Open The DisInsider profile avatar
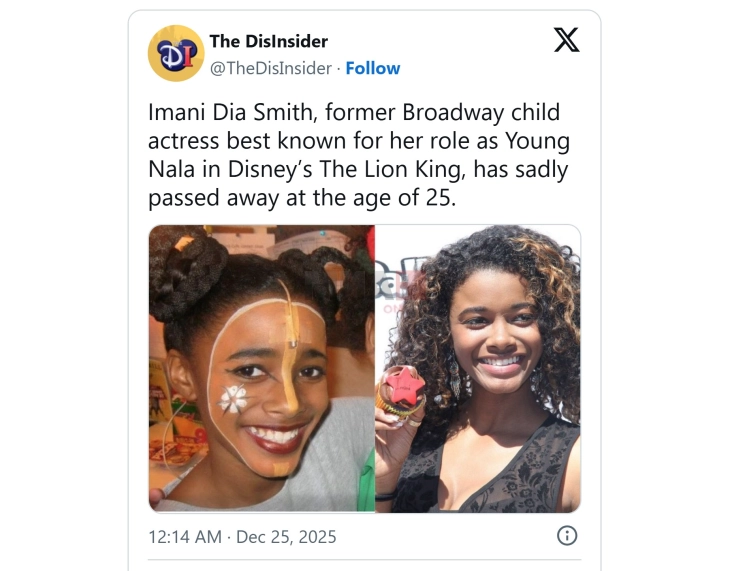 [176, 53]
